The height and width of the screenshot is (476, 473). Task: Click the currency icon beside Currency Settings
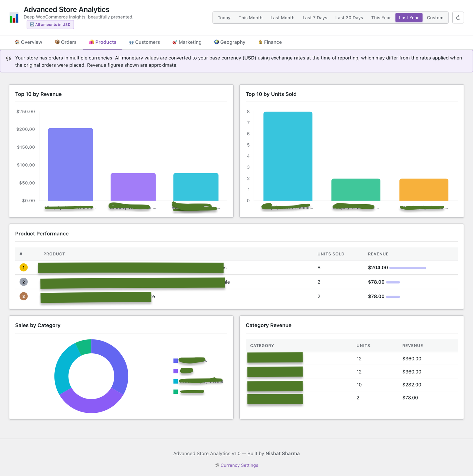pos(217,465)
